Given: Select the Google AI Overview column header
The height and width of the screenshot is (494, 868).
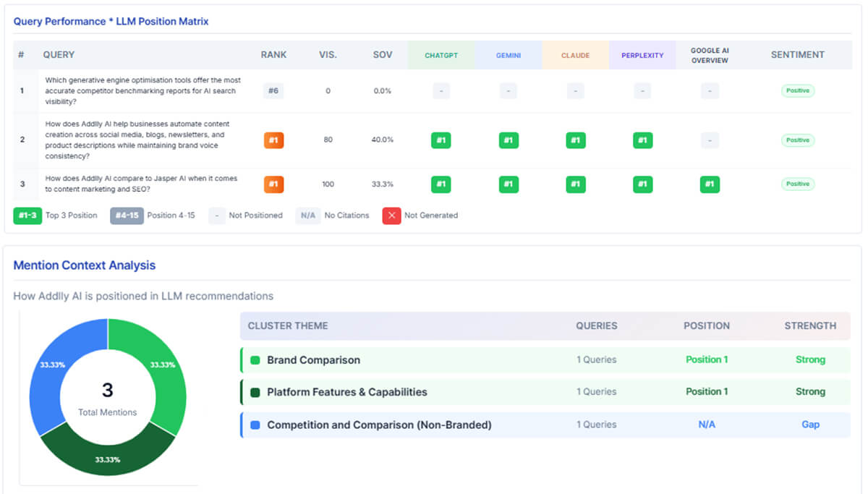Looking at the screenshot, I should tap(710, 55).
